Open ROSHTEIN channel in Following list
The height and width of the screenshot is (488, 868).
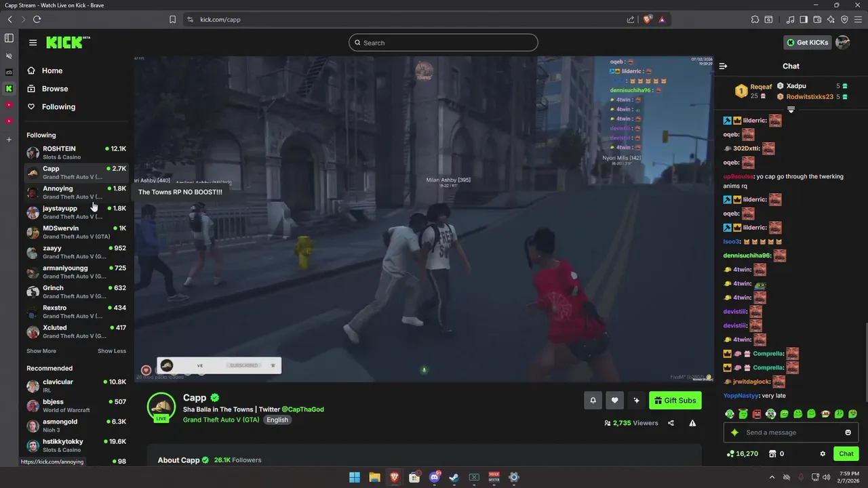[76, 152]
